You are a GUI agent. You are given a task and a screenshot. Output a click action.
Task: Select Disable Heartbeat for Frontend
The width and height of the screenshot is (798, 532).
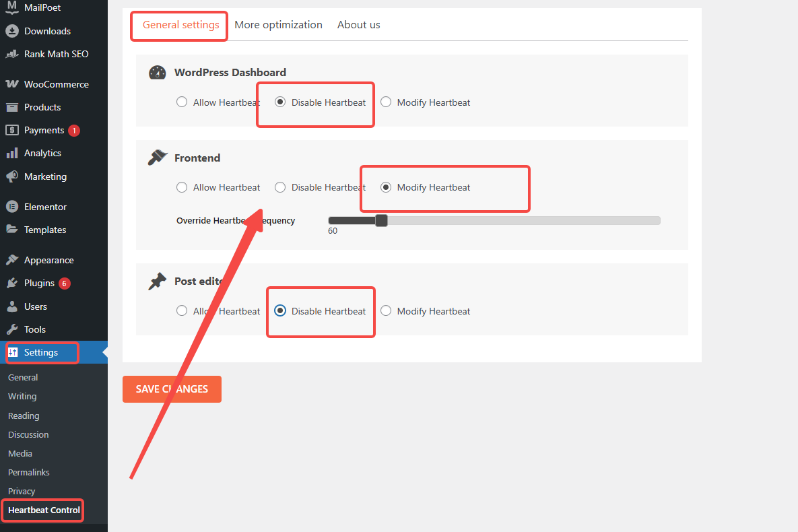[x=280, y=187]
